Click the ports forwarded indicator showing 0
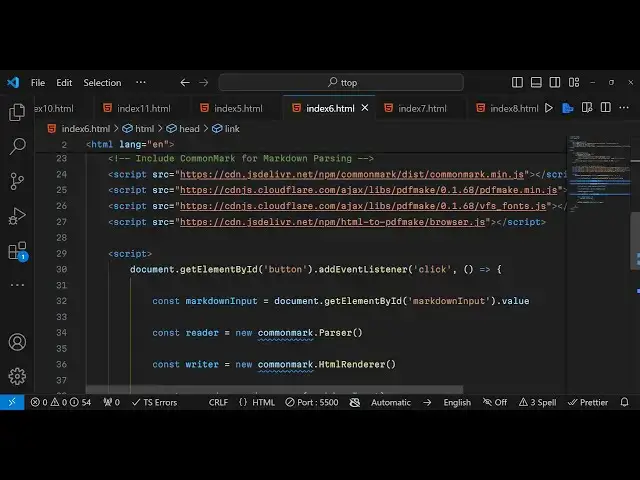Viewport: 640px width, 480px height. (111, 402)
